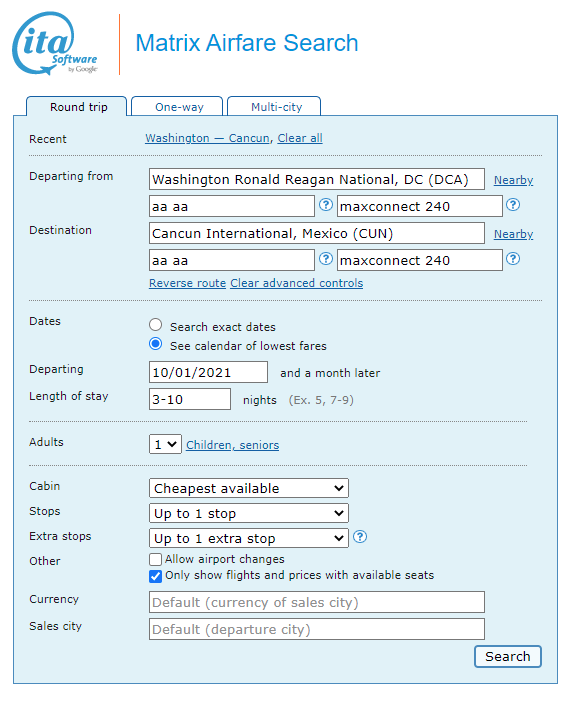
Task: Select the Search exact dates radio button
Action: click(x=155, y=325)
